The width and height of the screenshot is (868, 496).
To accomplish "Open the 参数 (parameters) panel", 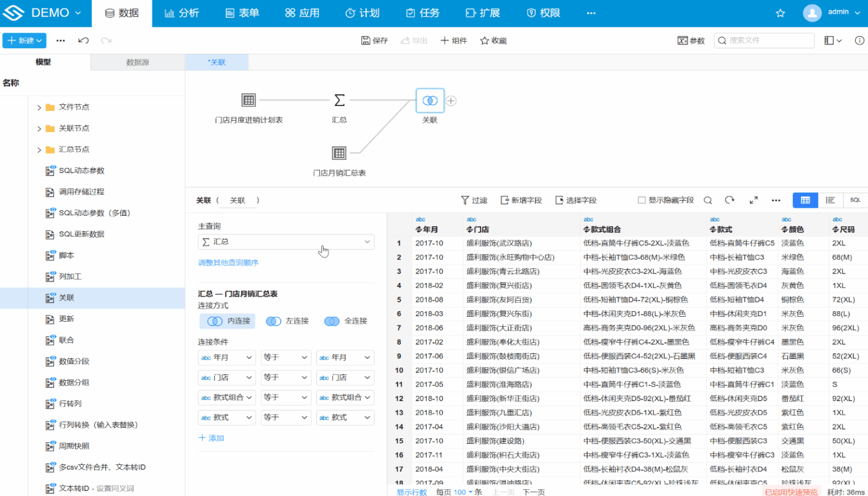I will 691,40.
